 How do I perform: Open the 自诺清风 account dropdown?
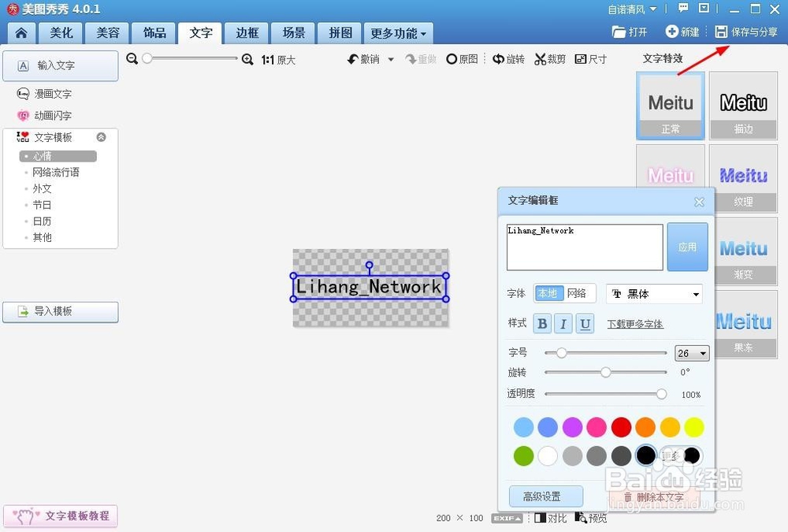pos(632,9)
